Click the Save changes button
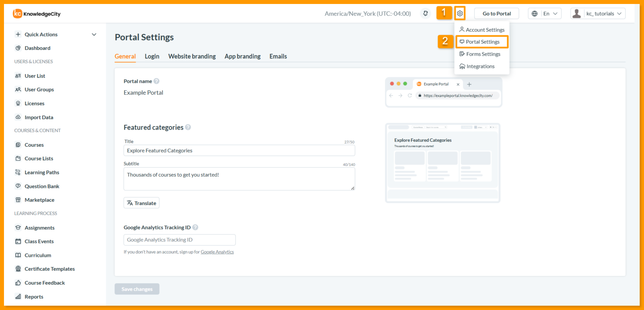This screenshot has height=310, width=644. tap(137, 289)
